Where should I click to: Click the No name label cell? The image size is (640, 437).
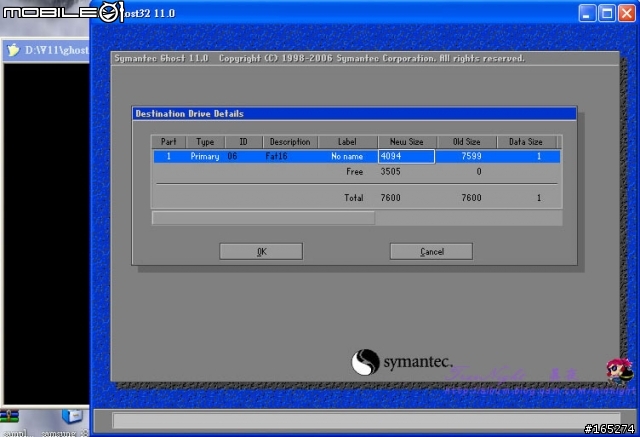pos(347,156)
